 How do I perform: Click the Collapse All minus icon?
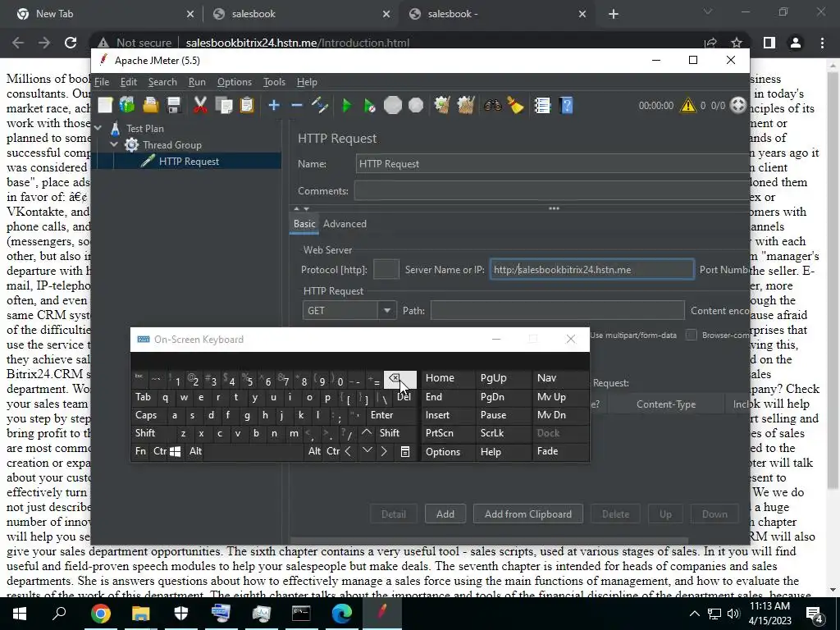[x=296, y=105]
